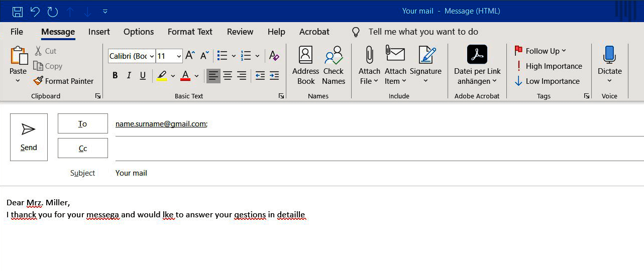
Task: Open the Options tab
Action: [139, 32]
